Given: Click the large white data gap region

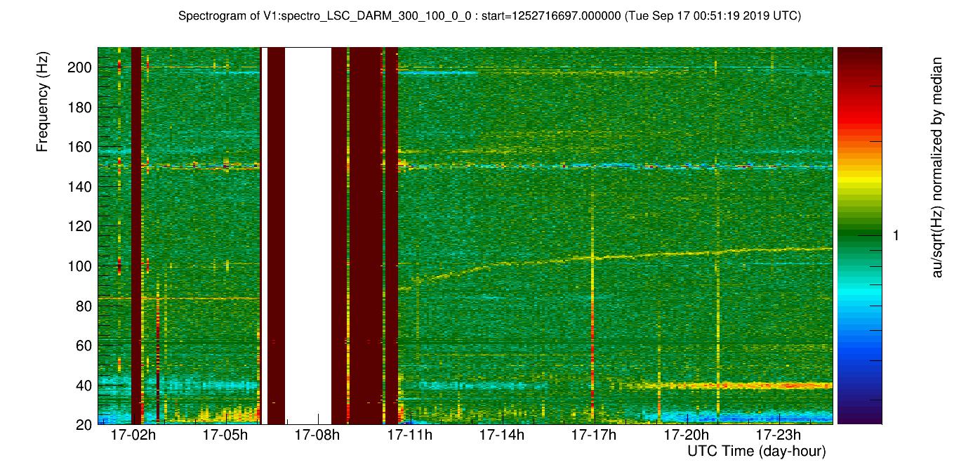Looking at the screenshot, I should (307, 232).
